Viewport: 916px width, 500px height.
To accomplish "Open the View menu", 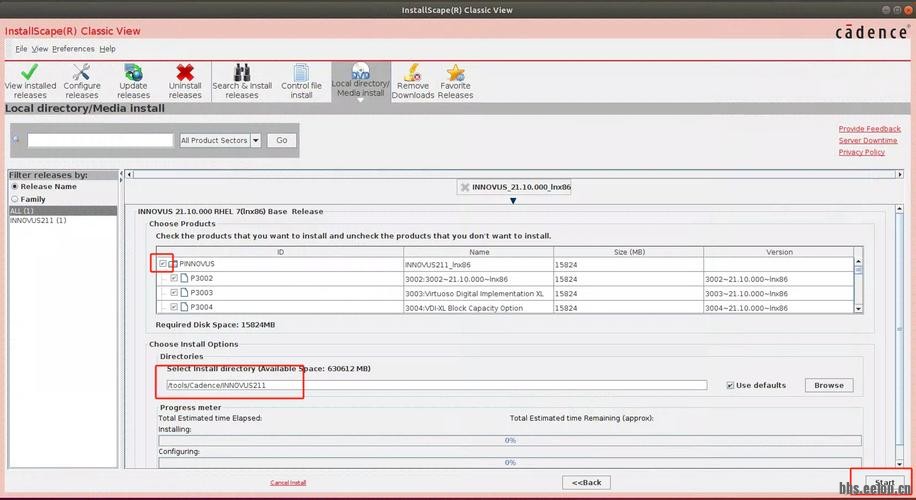I will click(x=40, y=49).
